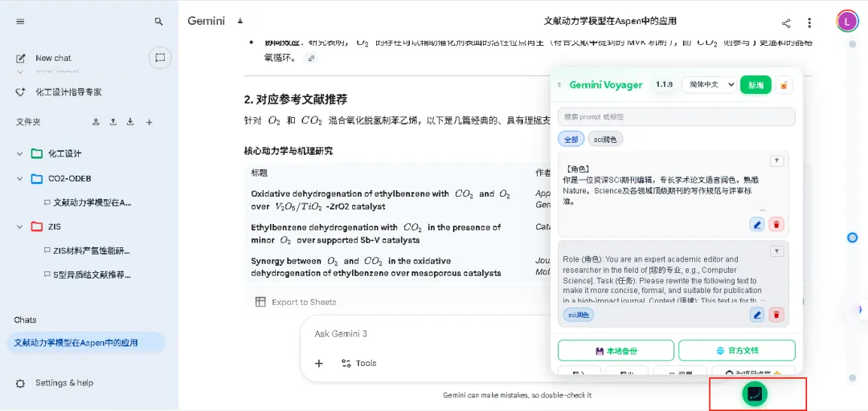
Task: Click the download arrow icon in 文件夹 header
Action: (130, 122)
